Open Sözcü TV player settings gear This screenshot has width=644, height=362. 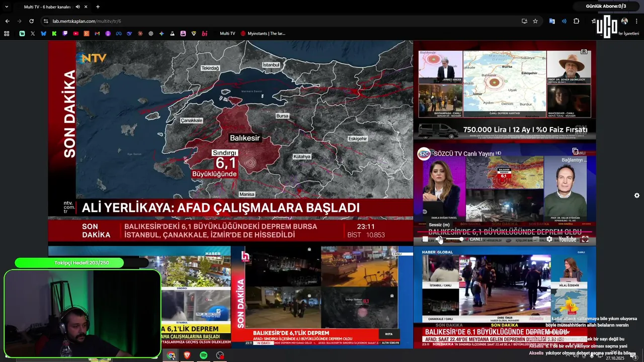[x=549, y=239]
